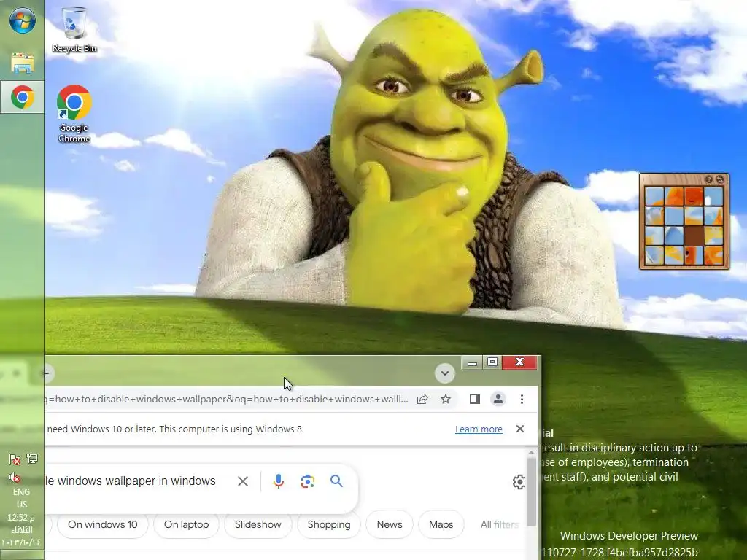This screenshot has width=747, height=560.
Task: Show picture puzzle gadget's solved image hint
Action: pos(708,179)
